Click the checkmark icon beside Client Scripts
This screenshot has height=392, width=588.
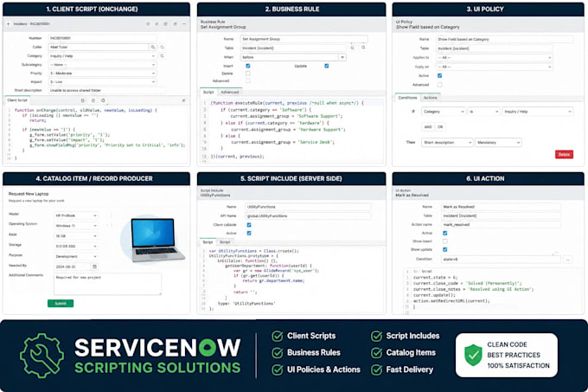[x=278, y=336]
